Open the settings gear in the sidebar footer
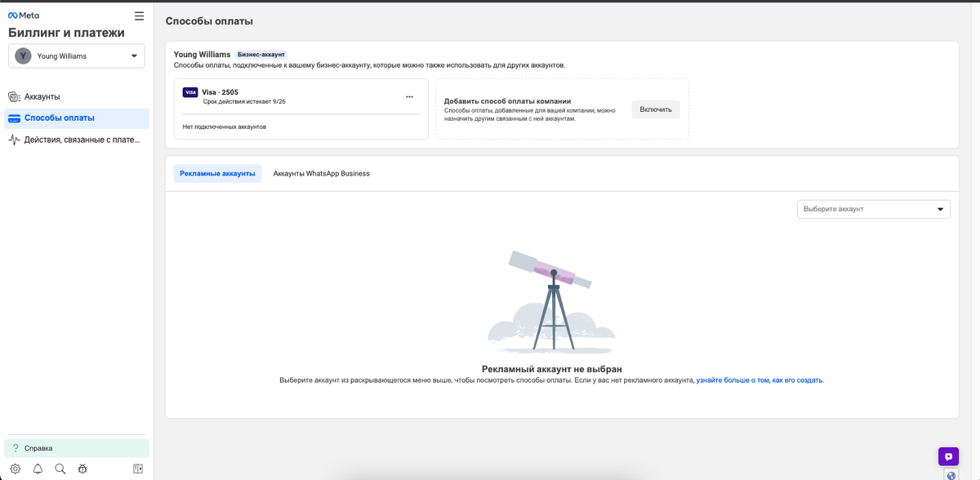This screenshot has width=980, height=480. click(16, 469)
